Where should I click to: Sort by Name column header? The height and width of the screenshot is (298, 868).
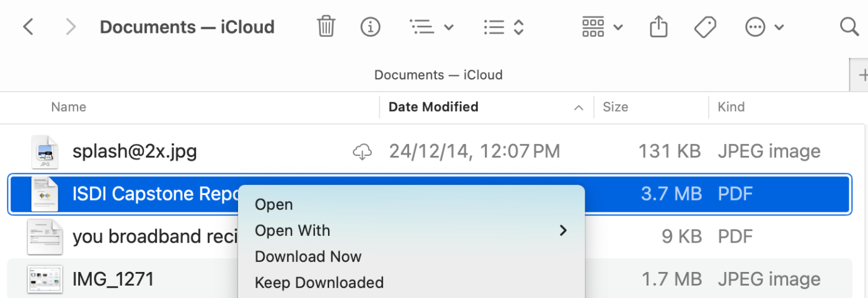(x=68, y=107)
